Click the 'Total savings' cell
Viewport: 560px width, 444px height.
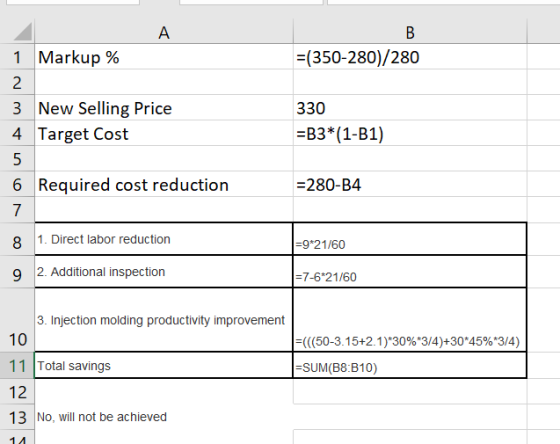(x=164, y=365)
